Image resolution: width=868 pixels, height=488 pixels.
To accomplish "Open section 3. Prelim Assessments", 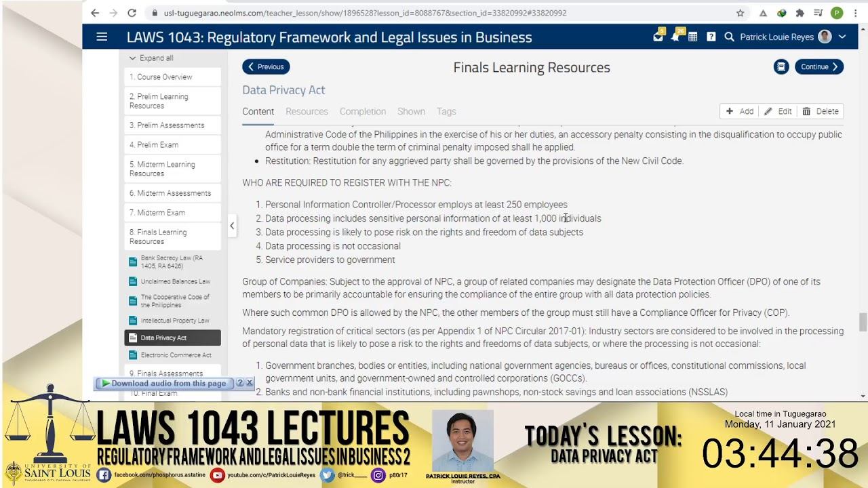I will tap(172, 125).
